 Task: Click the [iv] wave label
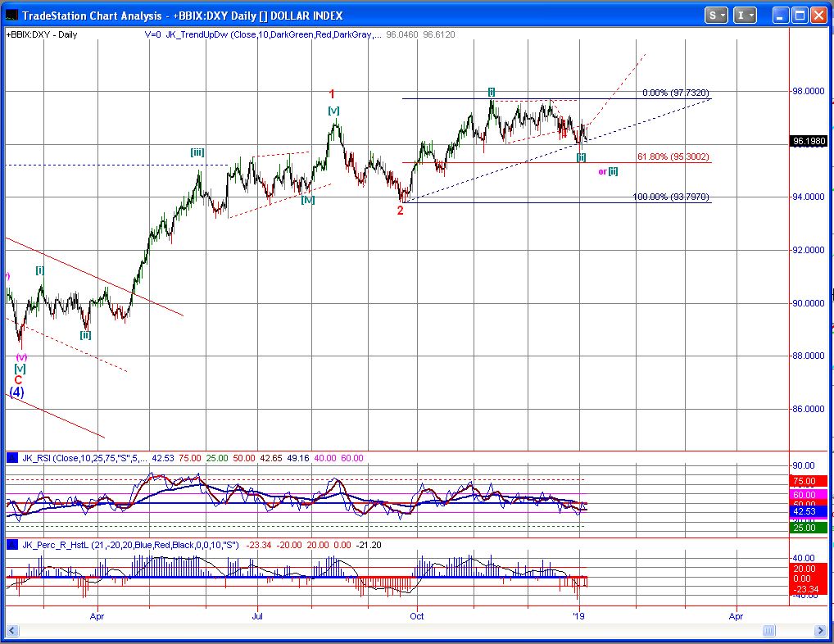click(308, 200)
